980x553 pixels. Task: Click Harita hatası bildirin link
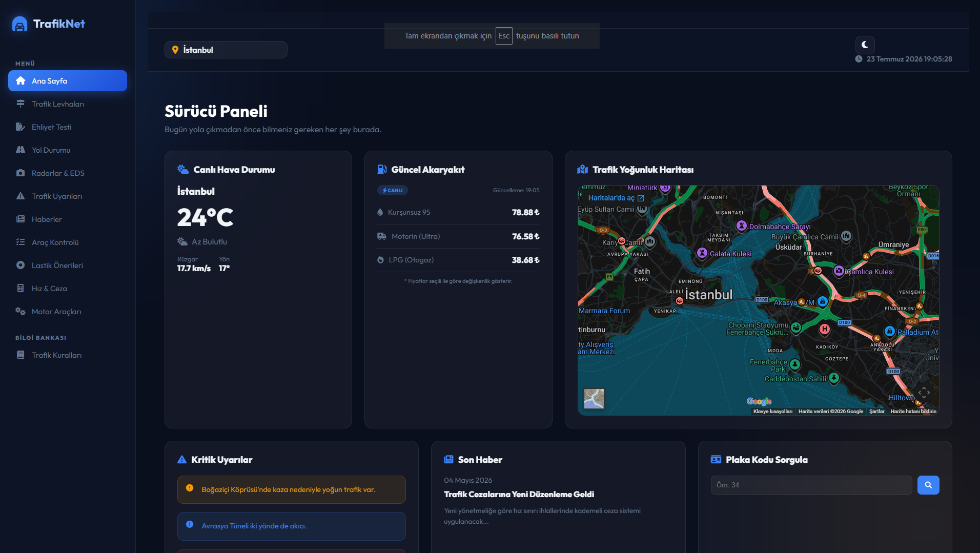pyautogui.click(x=913, y=412)
